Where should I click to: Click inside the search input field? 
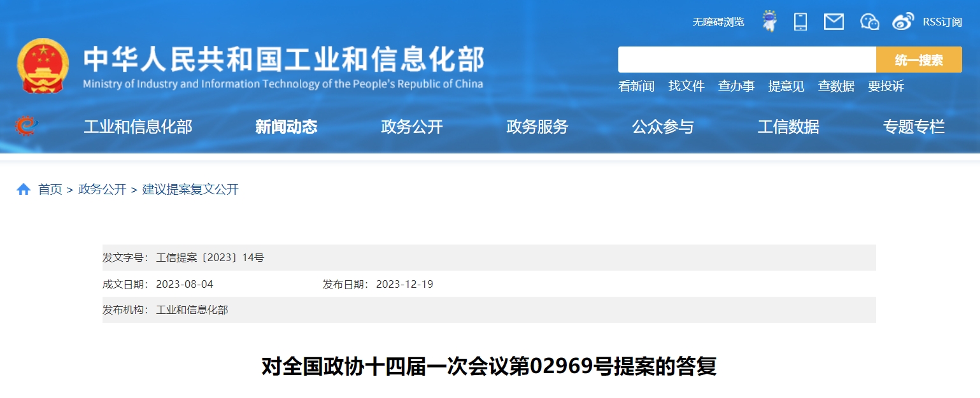(745, 59)
